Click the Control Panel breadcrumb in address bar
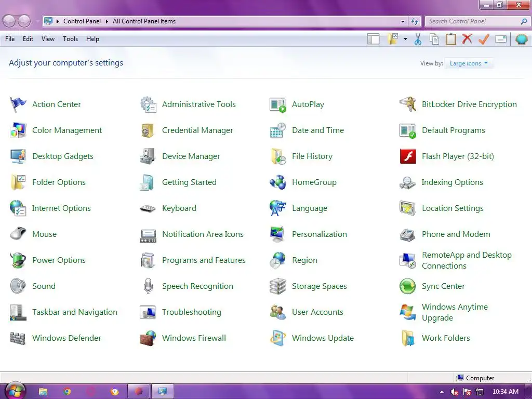This screenshot has width=532, height=399. point(82,21)
